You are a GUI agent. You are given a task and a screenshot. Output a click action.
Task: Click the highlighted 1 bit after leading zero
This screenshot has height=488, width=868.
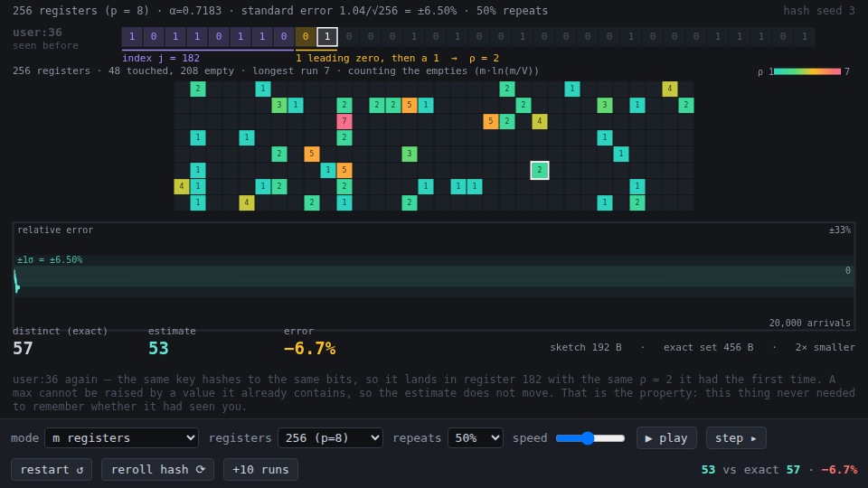click(327, 36)
